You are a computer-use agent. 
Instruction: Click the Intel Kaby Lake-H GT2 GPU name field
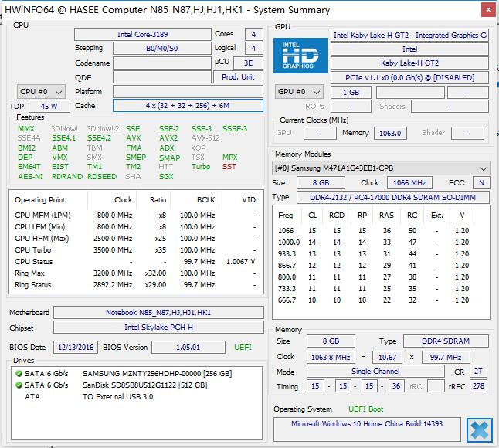coord(409,36)
